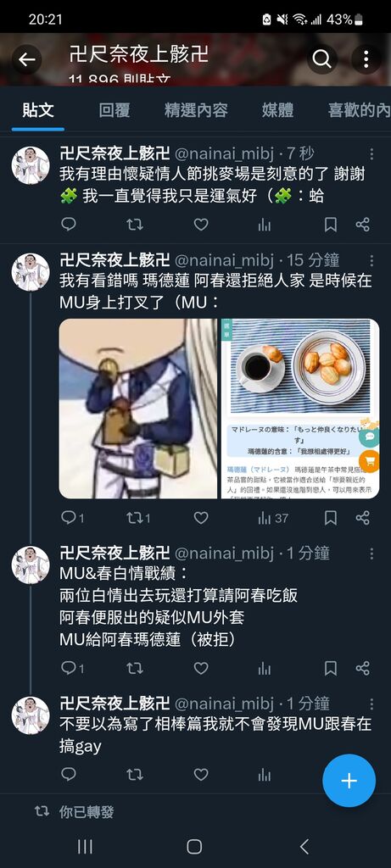View analytics showing 37 views

pos(273,518)
